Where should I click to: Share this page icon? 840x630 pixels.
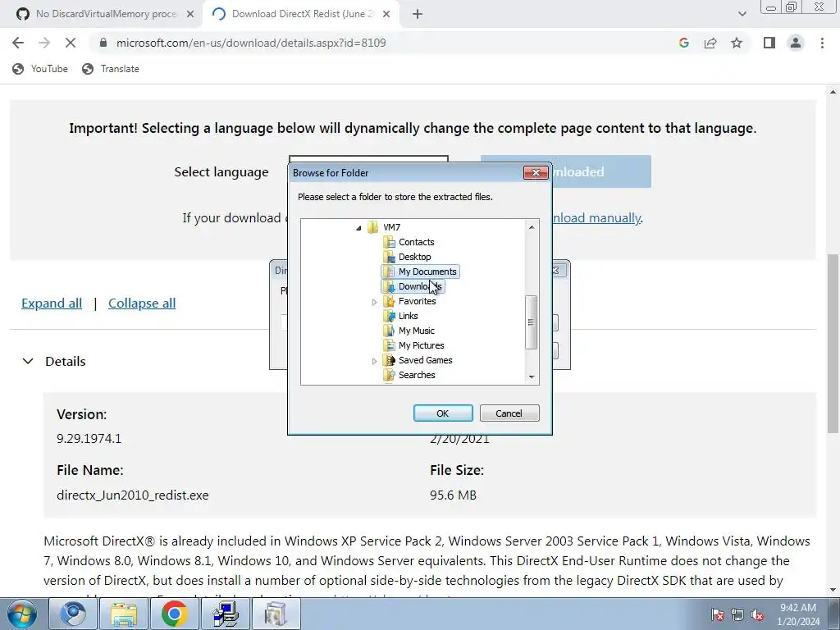click(710, 43)
